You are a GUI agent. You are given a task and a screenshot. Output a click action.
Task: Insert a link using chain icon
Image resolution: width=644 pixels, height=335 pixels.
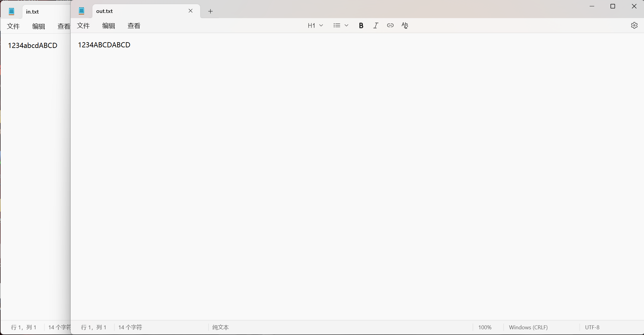tap(390, 26)
